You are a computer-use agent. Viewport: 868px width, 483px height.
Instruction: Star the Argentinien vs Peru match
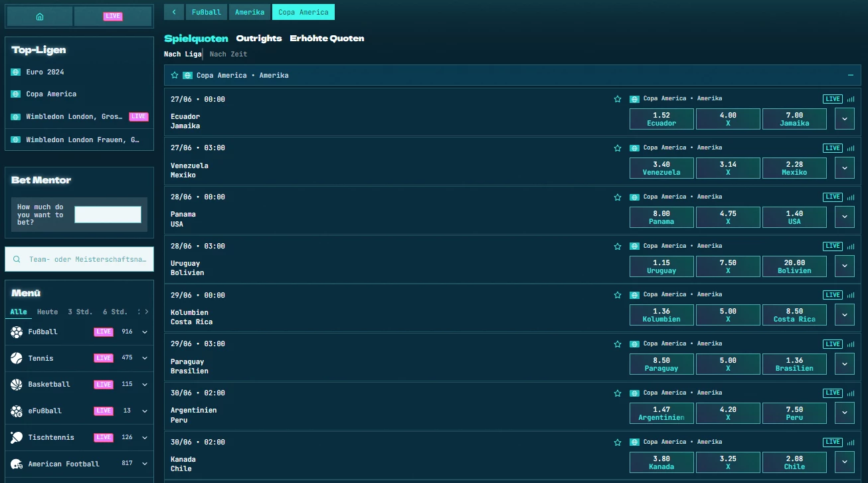pos(618,393)
